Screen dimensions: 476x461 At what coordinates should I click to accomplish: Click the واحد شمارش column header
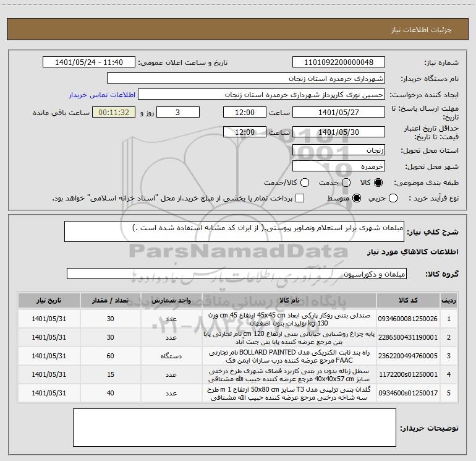[171, 300]
